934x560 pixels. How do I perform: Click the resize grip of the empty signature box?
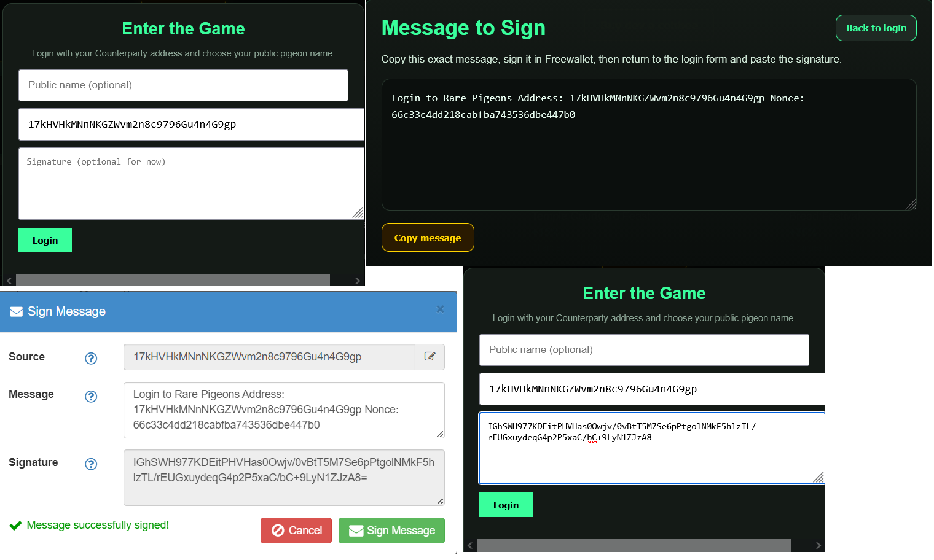click(x=358, y=213)
